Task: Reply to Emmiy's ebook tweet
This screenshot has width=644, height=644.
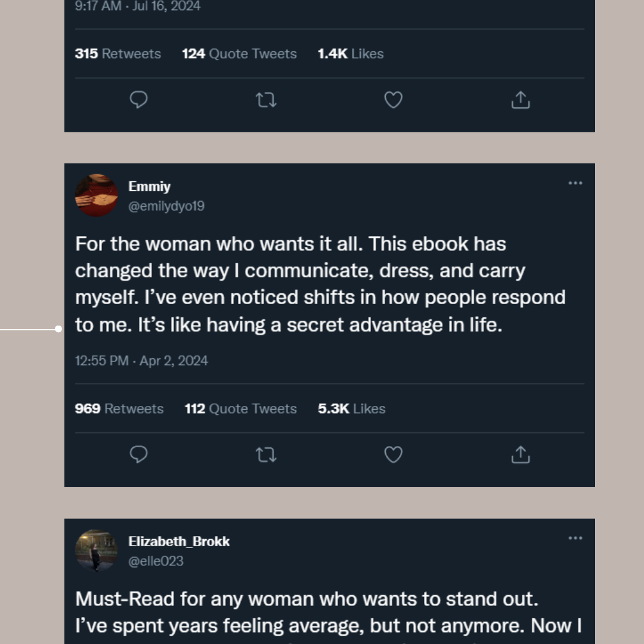Action: [138, 455]
